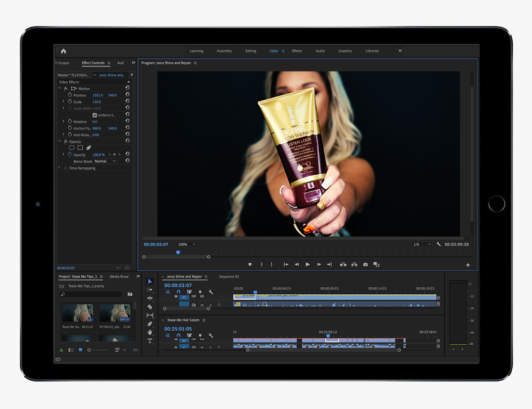532x409 pixels.
Task: Click the Extract button
Action: click(x=354, y=264)
